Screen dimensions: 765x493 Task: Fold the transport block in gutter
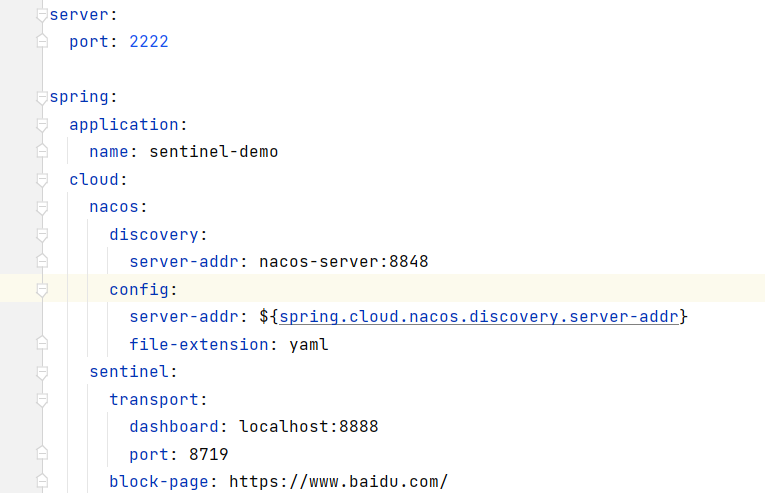(41, 400)
